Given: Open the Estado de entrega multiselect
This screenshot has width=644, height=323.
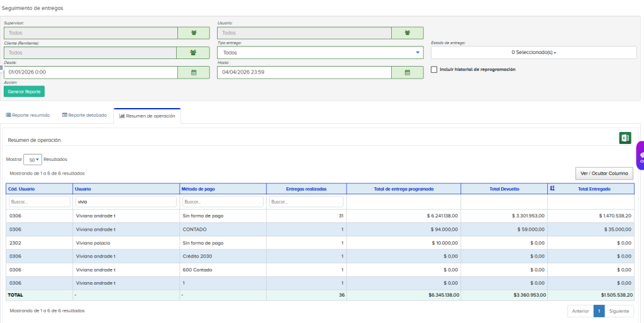Looking at the screenshot, I should (x=533, y=53).
